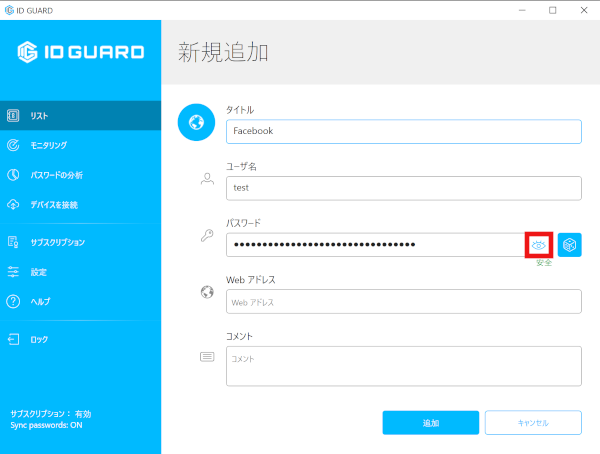Click the ユーザ名 field containing test
600x454 pixels.
404,188
